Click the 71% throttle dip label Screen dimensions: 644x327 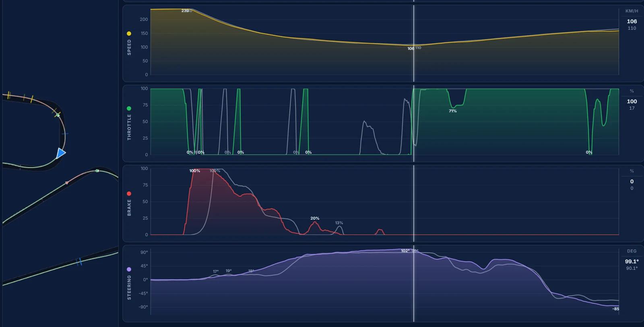(x=453, y=111)
